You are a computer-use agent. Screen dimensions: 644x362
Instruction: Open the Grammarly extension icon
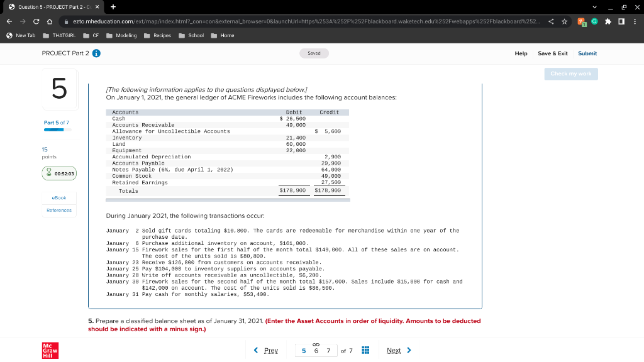(594, 21)
